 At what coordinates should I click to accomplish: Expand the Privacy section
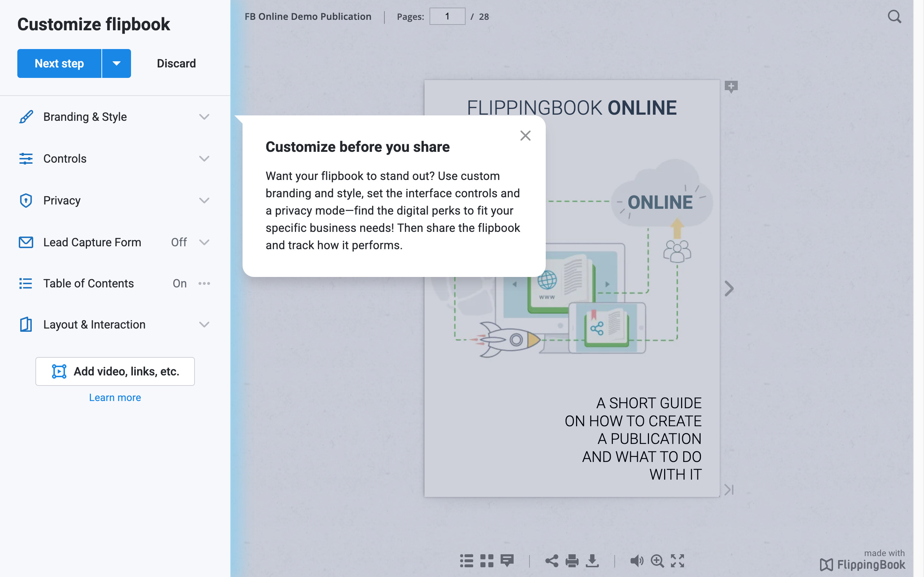click(x=205, y=201)
